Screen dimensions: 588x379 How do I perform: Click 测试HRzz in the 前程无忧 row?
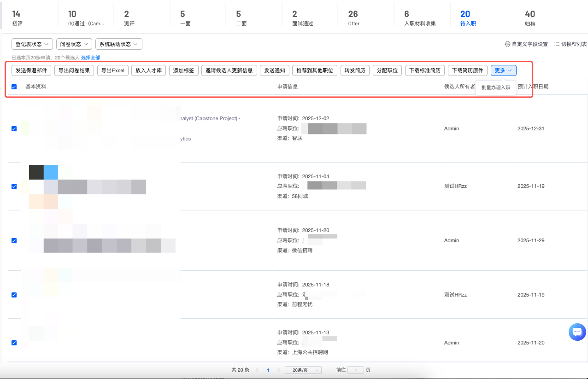click(x=456, y=295)
